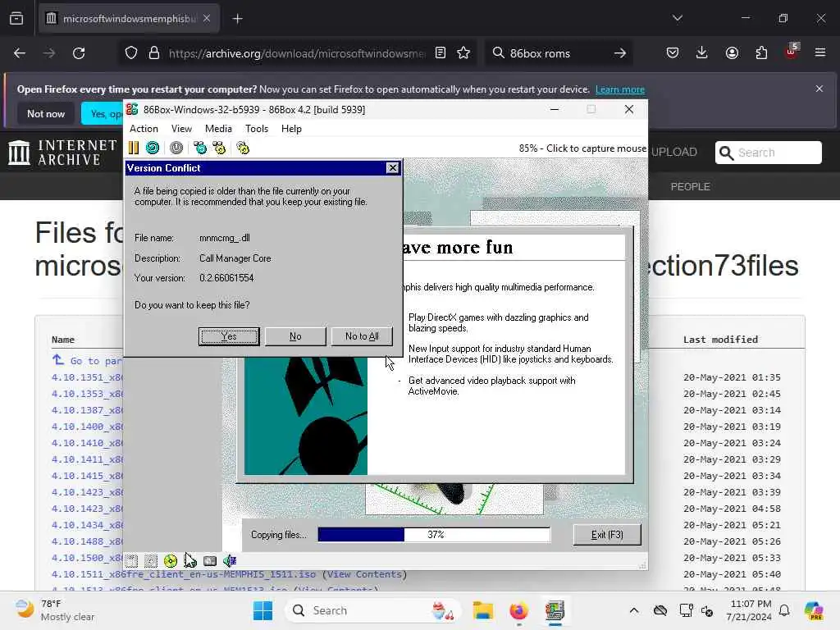Click the ACPI shutdown power icon
The width and height of the screenshot is (840, 630).
[176, 148]
